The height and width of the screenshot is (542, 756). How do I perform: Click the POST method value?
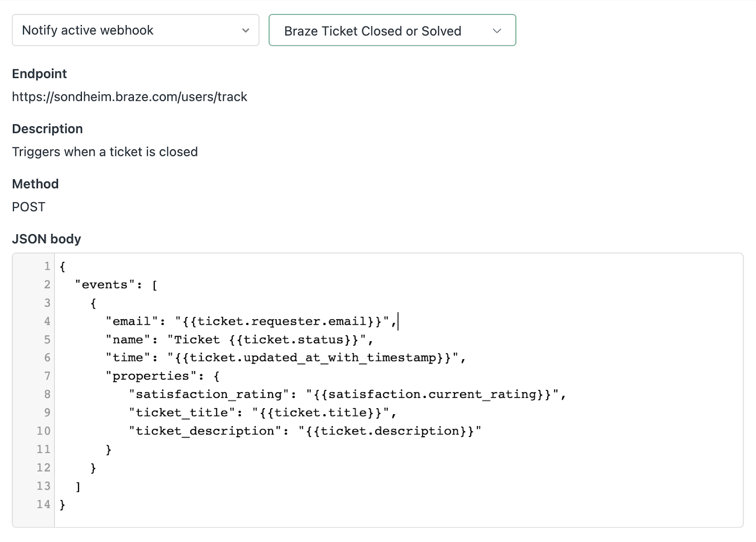point(28,207)
